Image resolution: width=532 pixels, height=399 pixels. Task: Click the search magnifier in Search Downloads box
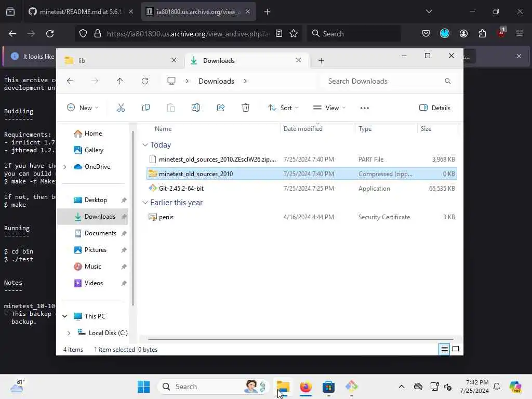(447, 81)
